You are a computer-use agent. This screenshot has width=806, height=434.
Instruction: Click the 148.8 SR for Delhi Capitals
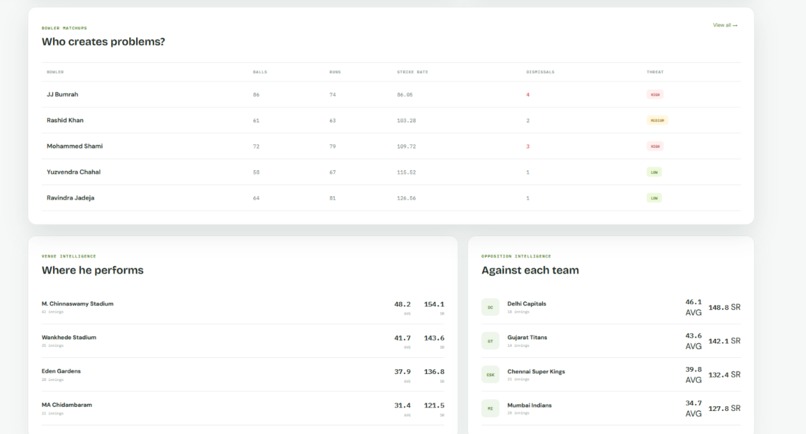coord(724,308)
